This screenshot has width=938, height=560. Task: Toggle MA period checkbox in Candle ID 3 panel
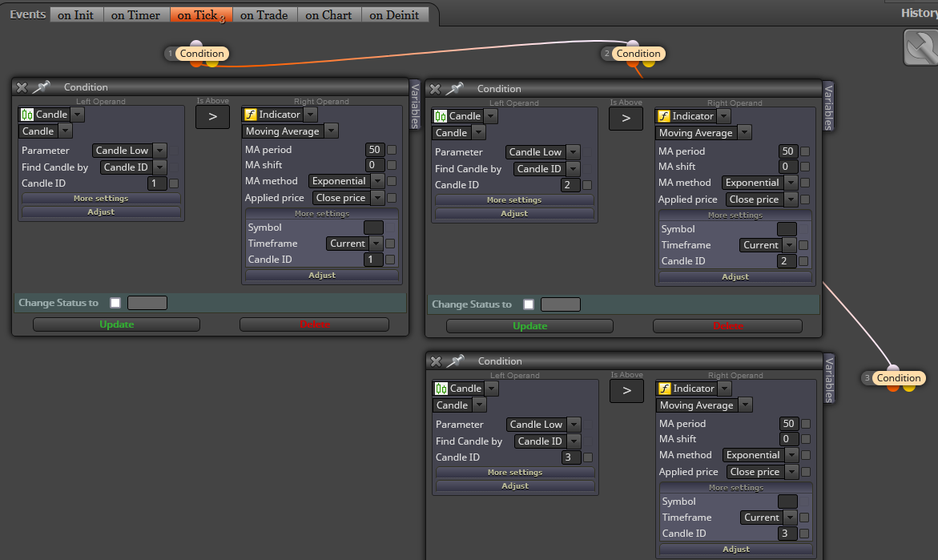[x=806, y=424]
